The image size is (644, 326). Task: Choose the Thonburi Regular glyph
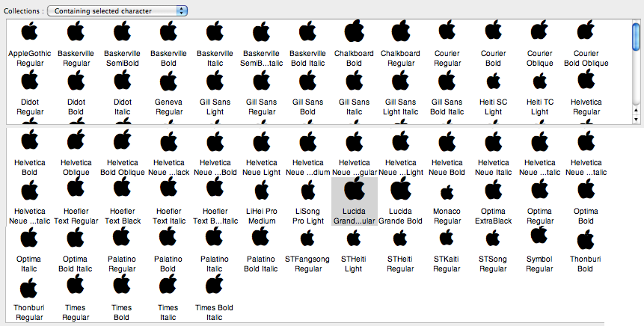point(28,288)
